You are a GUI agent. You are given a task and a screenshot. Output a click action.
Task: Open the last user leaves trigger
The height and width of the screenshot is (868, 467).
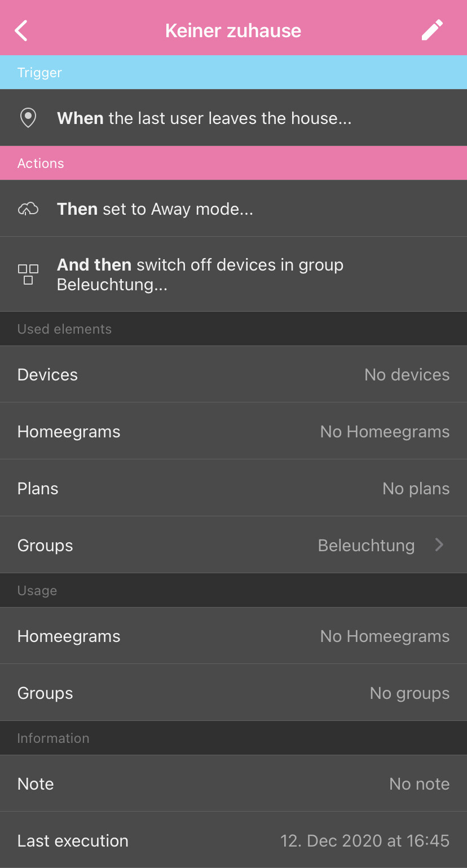[233, 118]
